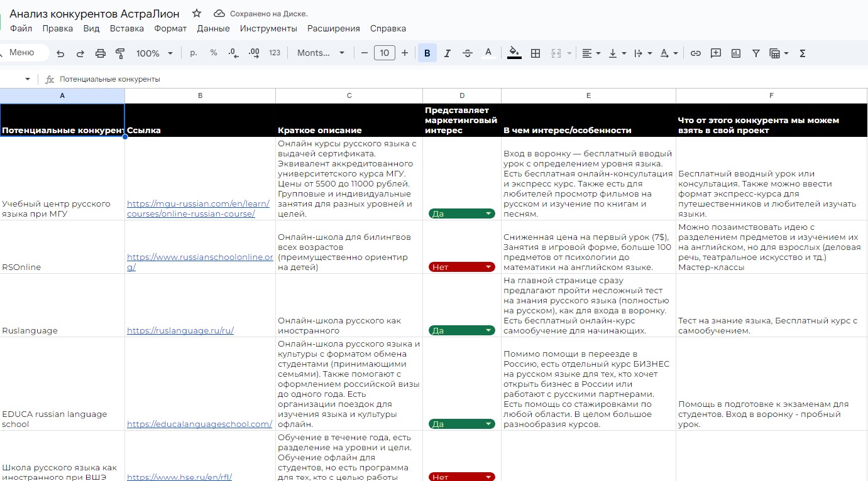Open the Расширения menu
Screen dimensions: 868x481
pos(334,28)
